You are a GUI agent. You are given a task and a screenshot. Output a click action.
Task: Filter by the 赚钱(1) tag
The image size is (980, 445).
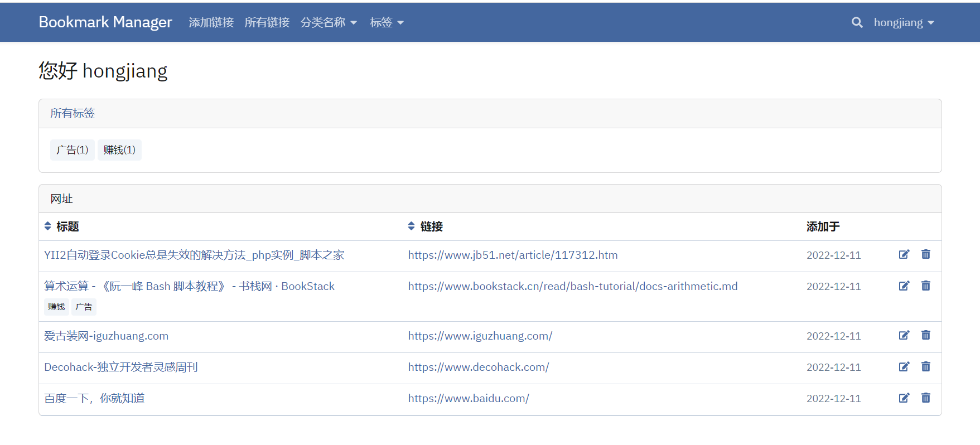pyautogui.click(x=119, y=150)
